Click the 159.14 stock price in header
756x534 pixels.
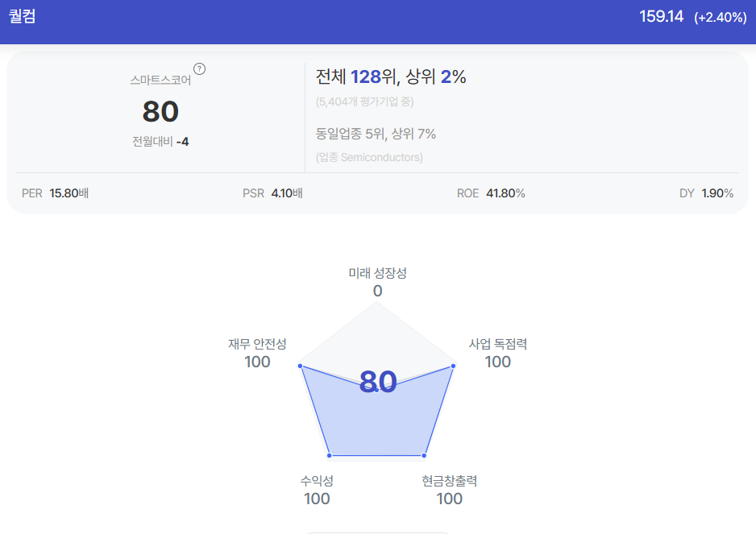(661, 16)
